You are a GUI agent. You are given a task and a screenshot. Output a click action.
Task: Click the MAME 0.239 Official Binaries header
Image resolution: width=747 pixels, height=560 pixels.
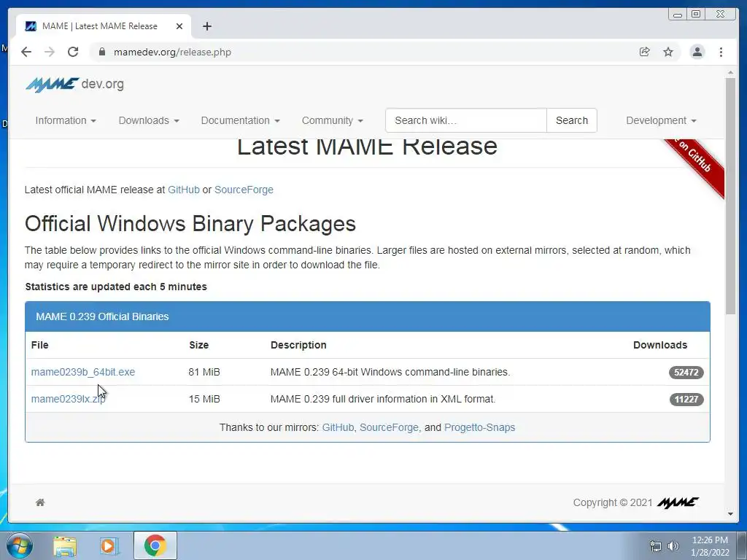368,316
